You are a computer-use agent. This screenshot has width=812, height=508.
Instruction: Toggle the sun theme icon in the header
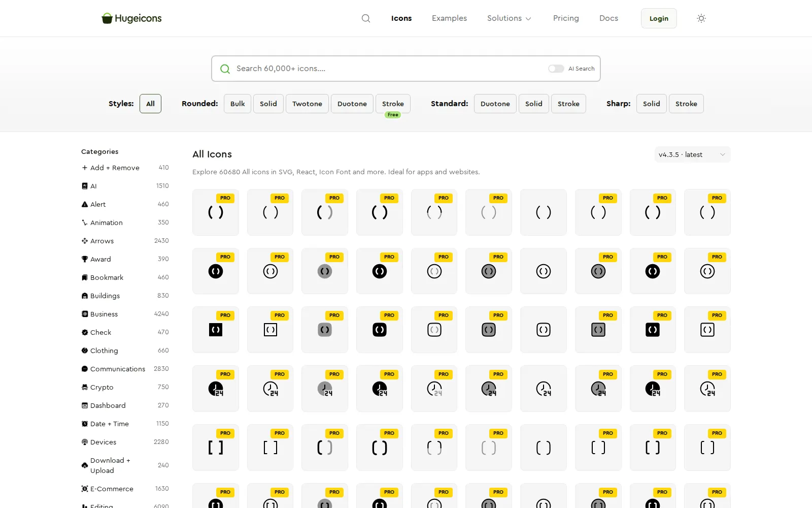pos(701,18)
